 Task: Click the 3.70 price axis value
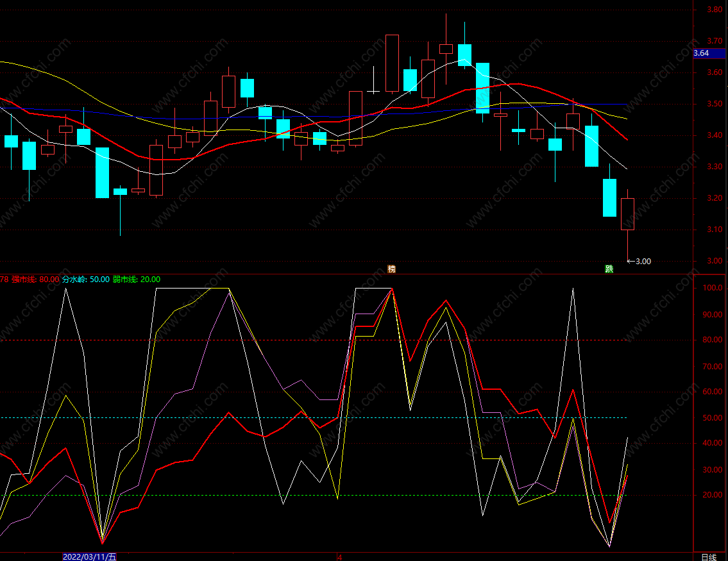click(715, 41)
